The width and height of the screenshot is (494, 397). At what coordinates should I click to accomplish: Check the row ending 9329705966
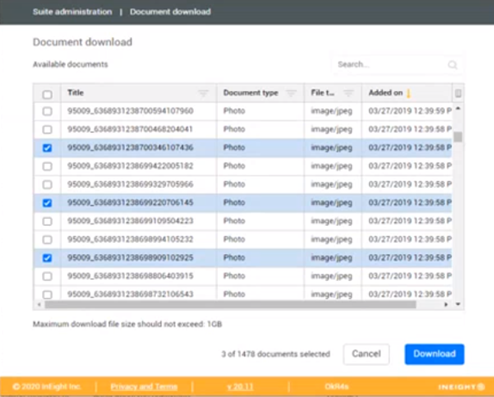[47, 184]
